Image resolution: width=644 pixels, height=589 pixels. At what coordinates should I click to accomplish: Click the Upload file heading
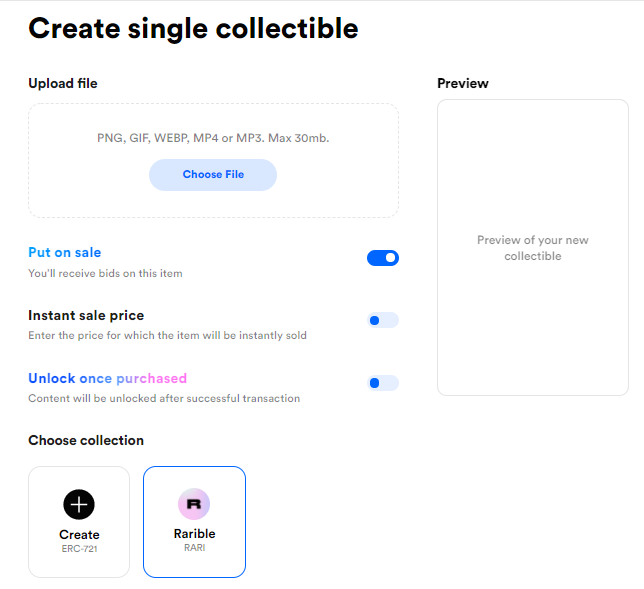pos(63,83)
